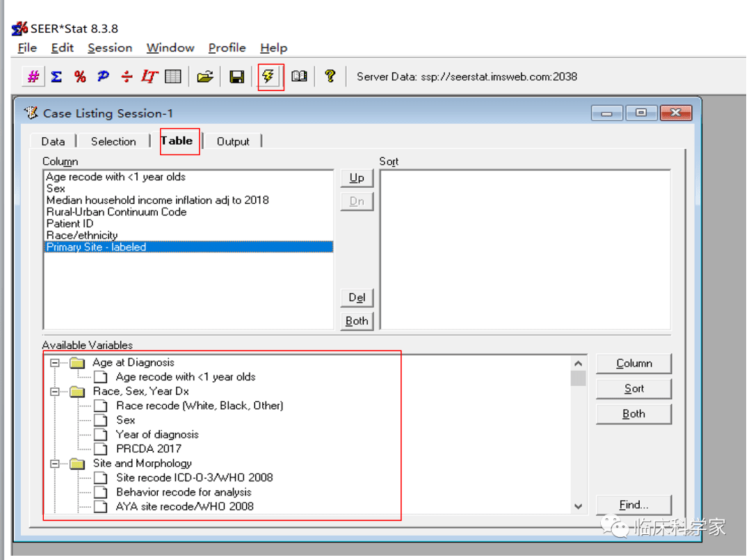Select Year of diagnosis variable

click(157, 434)
